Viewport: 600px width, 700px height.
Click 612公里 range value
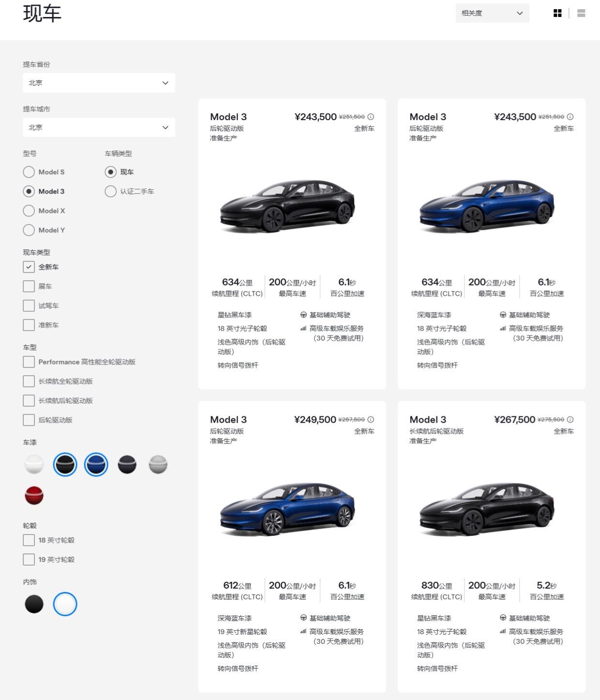click(x=237, y=585)
